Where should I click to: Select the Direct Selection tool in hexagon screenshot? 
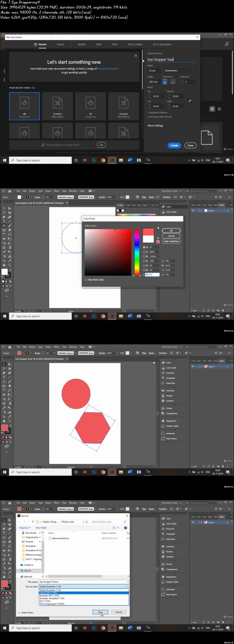10,364
